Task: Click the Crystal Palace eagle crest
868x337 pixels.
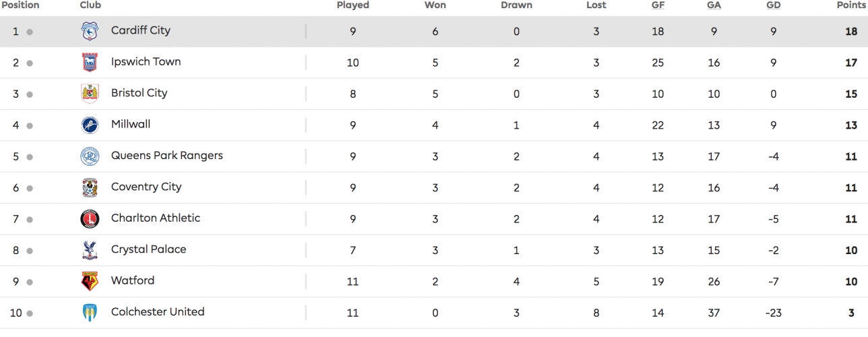Action: (x=90, y=250)
